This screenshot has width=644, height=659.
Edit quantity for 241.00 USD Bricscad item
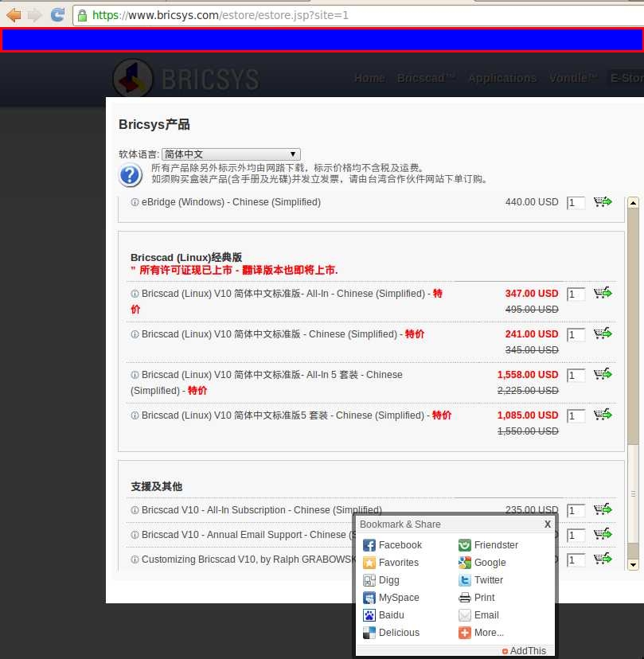tap(576, 335)
